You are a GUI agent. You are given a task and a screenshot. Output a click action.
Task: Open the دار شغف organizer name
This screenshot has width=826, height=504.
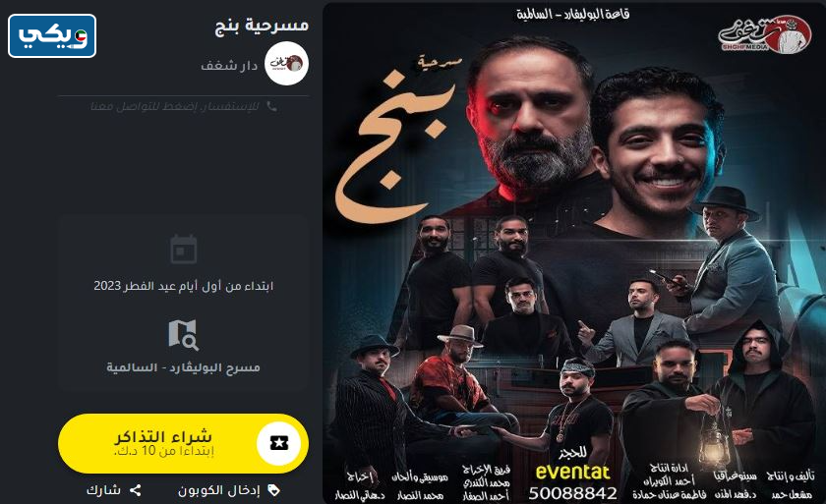[x=229, y=65]
